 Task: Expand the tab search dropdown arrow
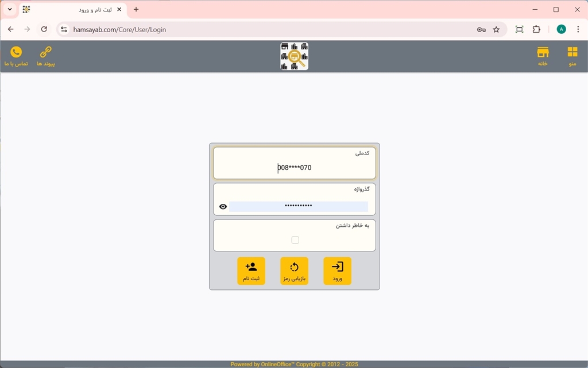coord(10,10)
